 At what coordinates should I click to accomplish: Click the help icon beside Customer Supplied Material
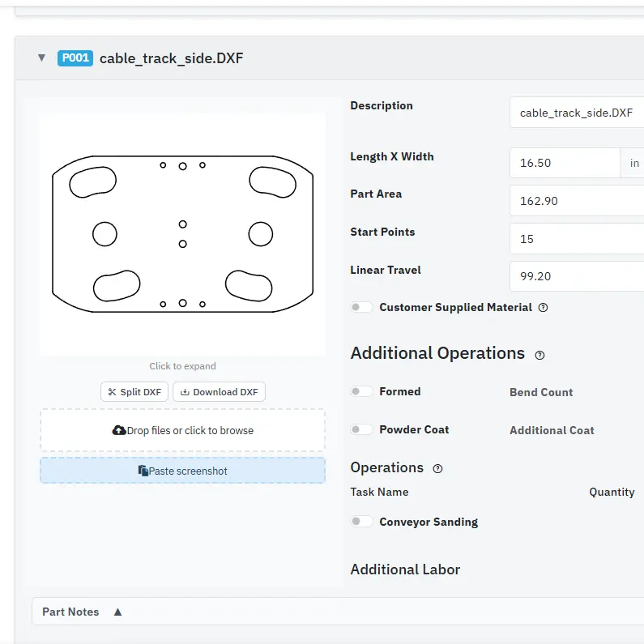[544, 308]
